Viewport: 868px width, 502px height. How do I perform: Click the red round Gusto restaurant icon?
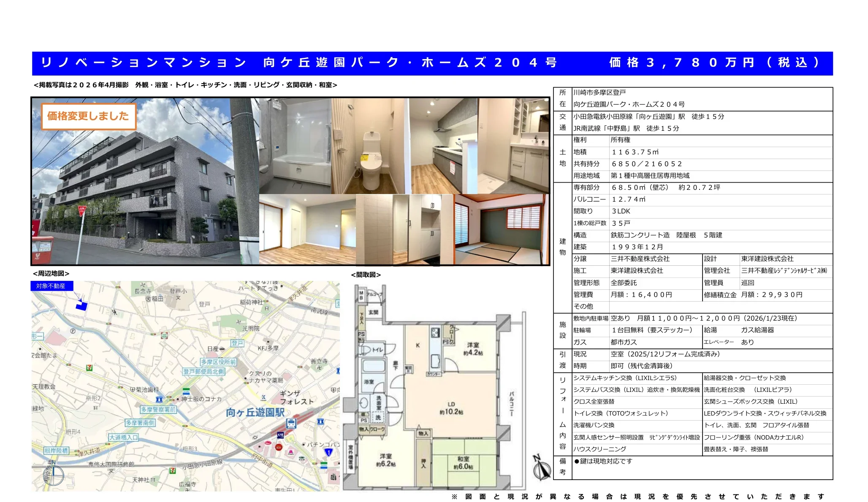click(x=279, y=447)
